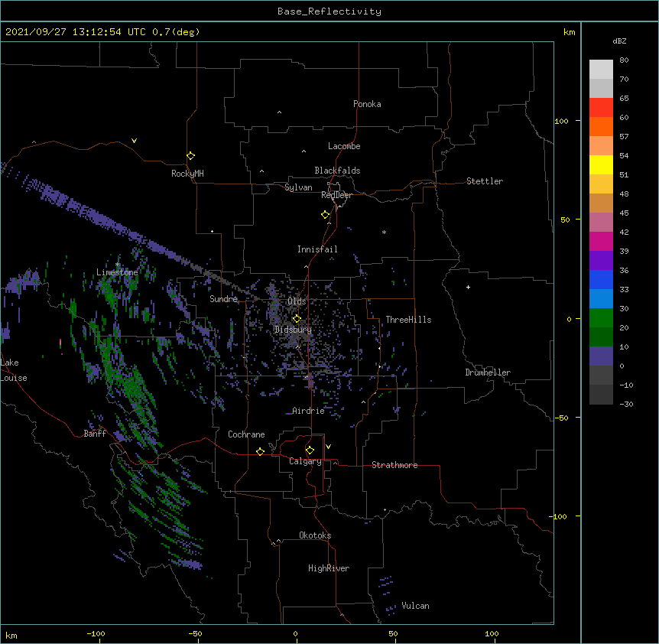Click the Calgary city label
This screenshot has height=644, width=659.
(305, 461)
